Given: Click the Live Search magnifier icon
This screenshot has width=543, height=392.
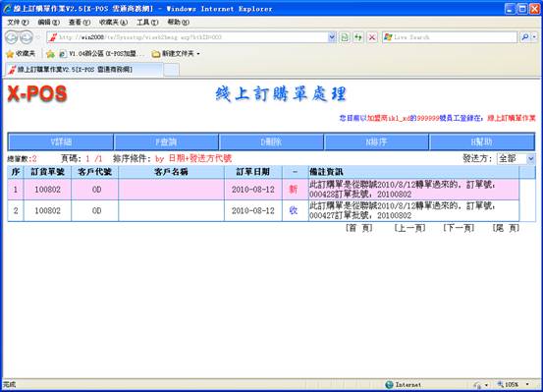Looking at the screenshot, I should (525, 37).
